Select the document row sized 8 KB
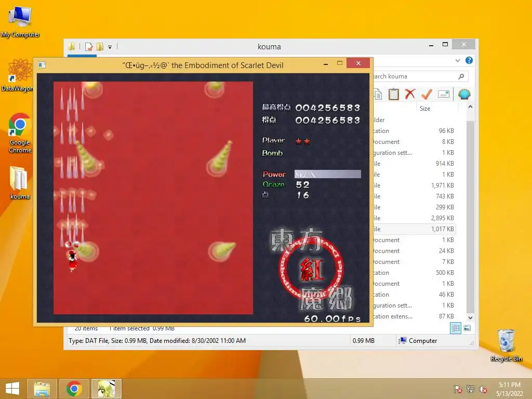The image size is (532, 399). 414,142
